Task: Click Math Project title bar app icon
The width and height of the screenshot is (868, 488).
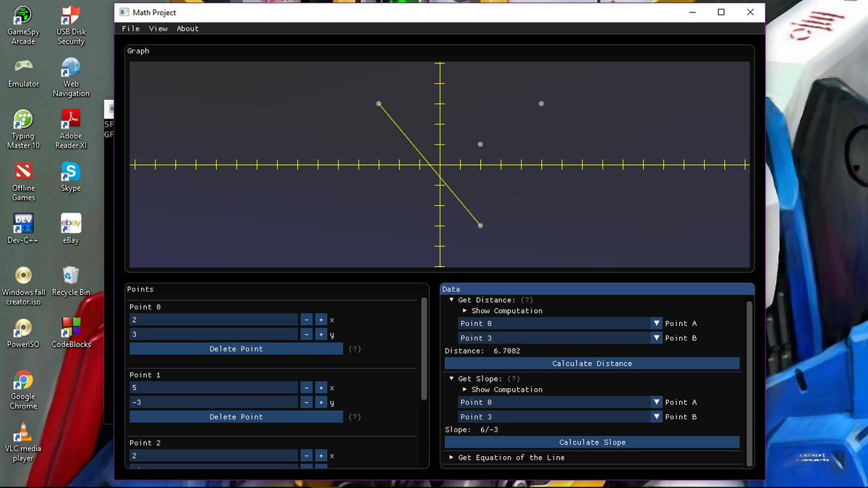Action: coord(124,12)
